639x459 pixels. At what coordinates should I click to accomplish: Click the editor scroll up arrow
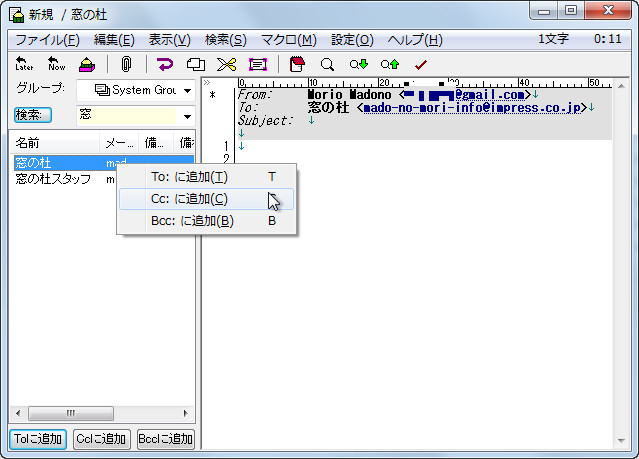click(621, 86)
